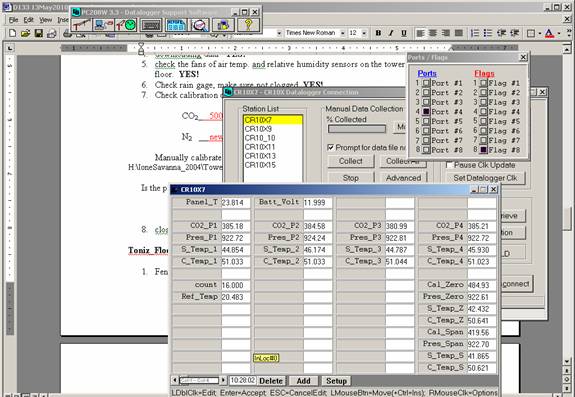Increase the paragraph indent
The width and height of the screenshot is (575, 397).
514,33
